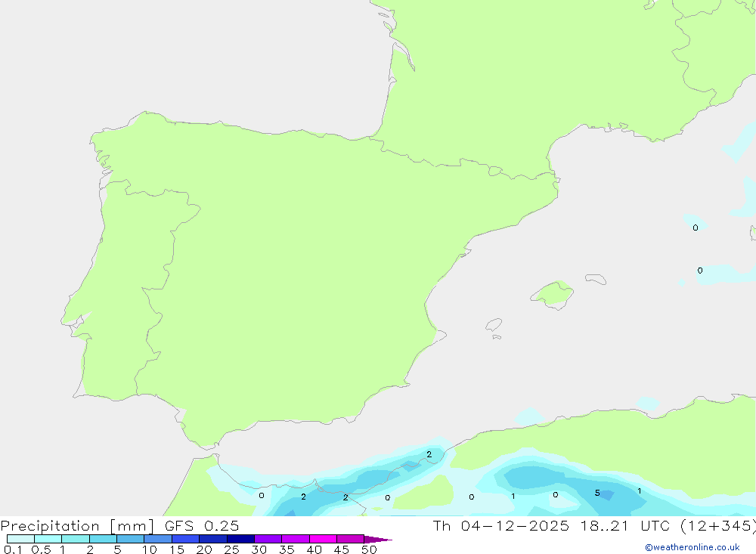756x554 pixels.
Task: Click the 'Th 04-12-2025' date text
Action: (501, 526)
